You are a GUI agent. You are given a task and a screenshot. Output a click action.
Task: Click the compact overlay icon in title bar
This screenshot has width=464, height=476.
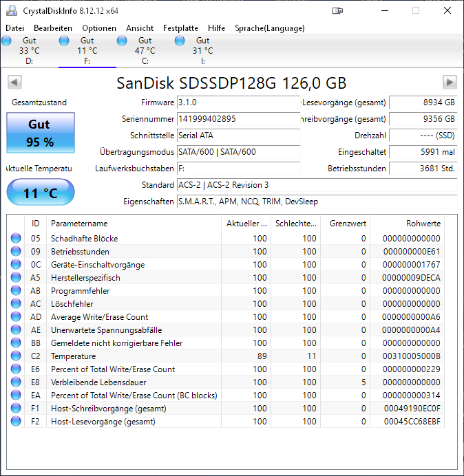click(337, 11)
